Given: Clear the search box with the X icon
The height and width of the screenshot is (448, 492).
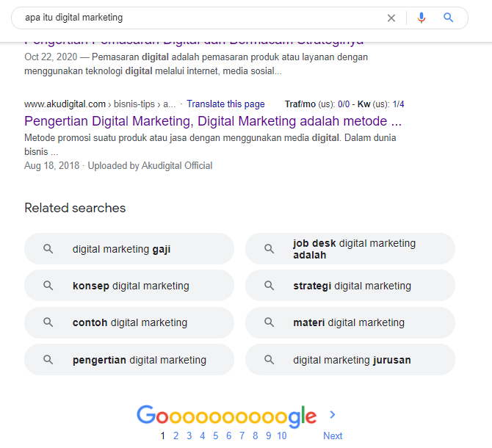Looking at the screenshot, I should click(391, 18).
